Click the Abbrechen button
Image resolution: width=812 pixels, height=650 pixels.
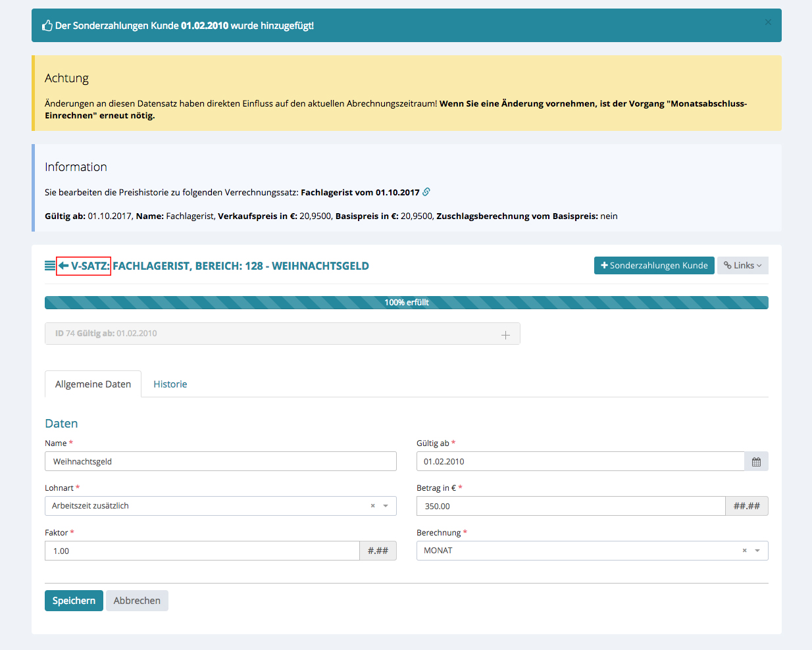tap(137, 601)
